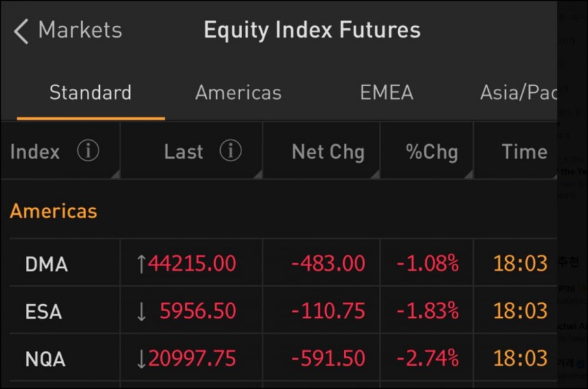Tap the Markets back link
588x389 pixels.
pos(80,30)
